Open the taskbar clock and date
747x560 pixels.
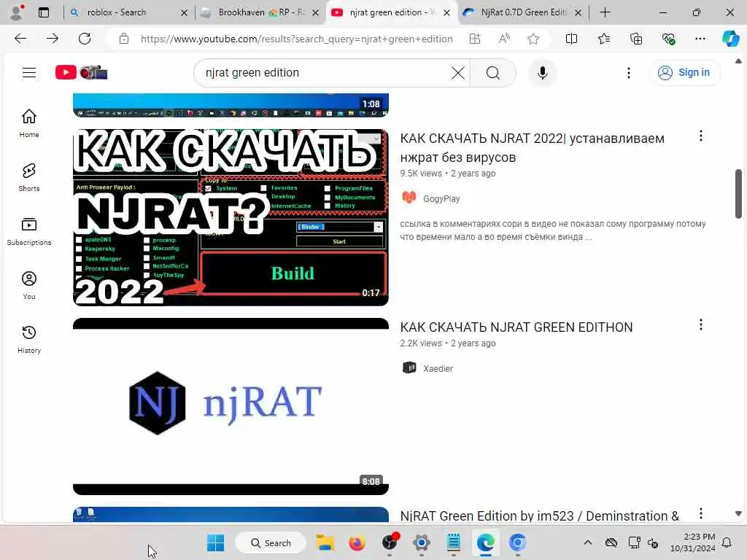pos(693,542)
